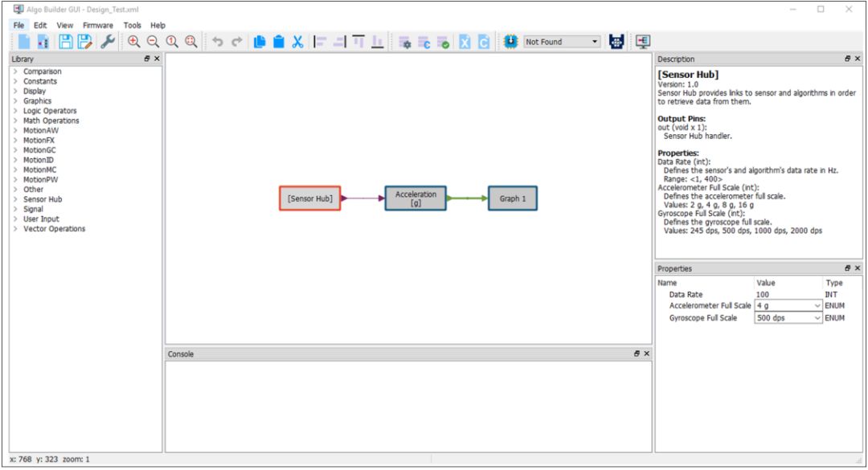Open firmware settings with the gear icon
Viewport: 868px width, 470px height.
404,42
